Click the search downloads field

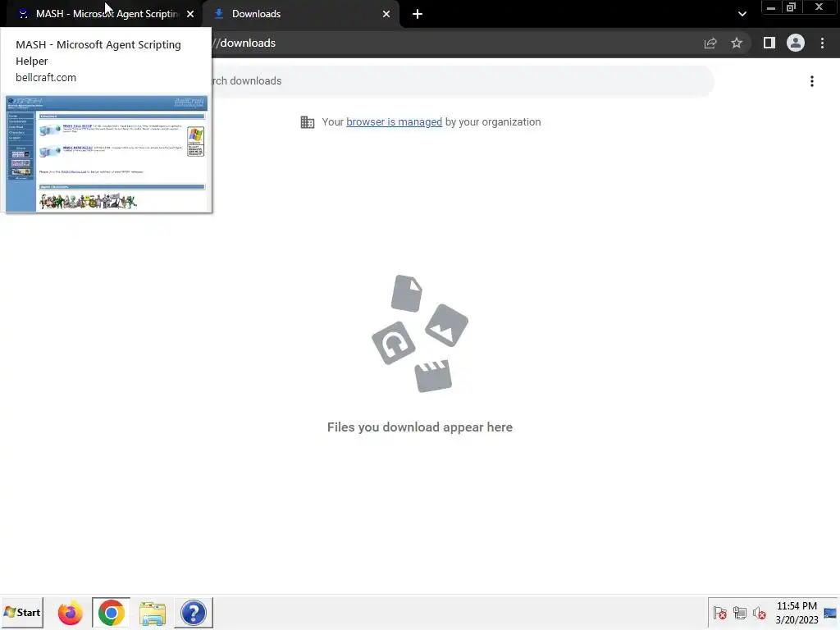[461, 81]
